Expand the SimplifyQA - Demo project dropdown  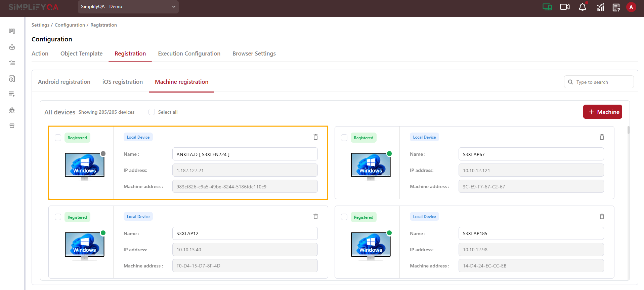[128, 7]
